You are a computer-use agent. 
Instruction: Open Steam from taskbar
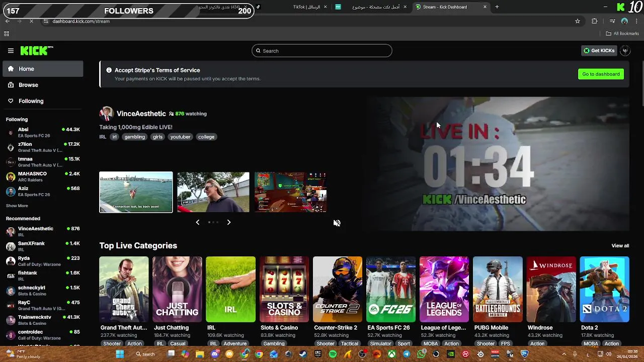pos(303,354)
